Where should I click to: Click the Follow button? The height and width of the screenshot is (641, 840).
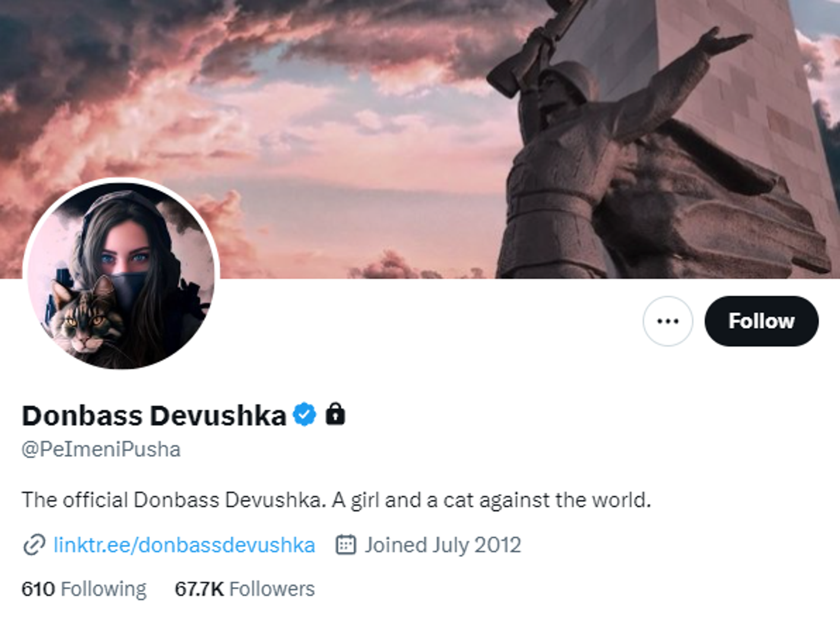(x=761, y=321)
